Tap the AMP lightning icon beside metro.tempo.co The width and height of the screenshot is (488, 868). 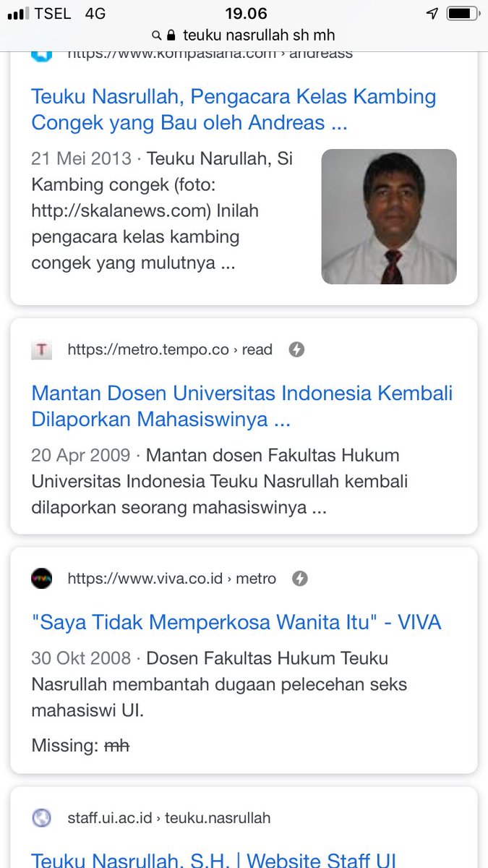[x=296, y=350]
